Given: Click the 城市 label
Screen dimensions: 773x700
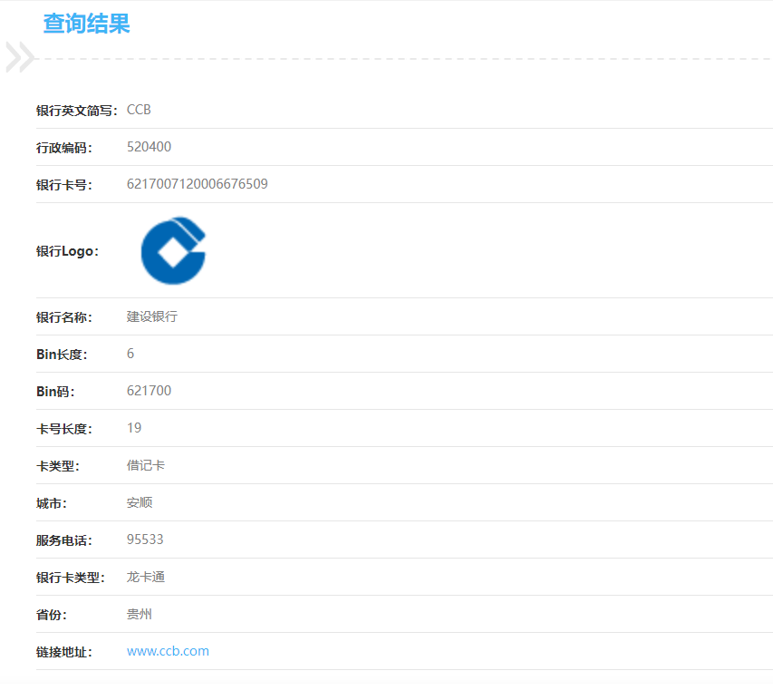Looking at the screenshot, I should [x=51, y=503].
